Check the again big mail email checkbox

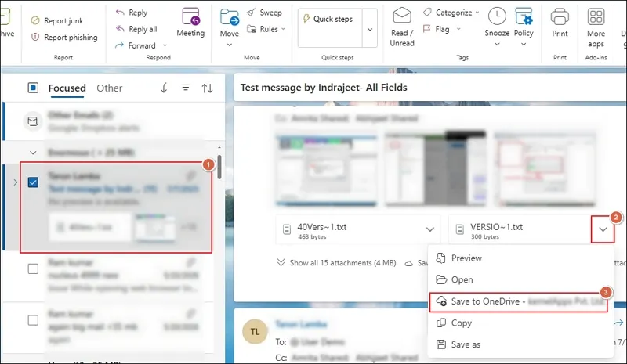point(33,320)
